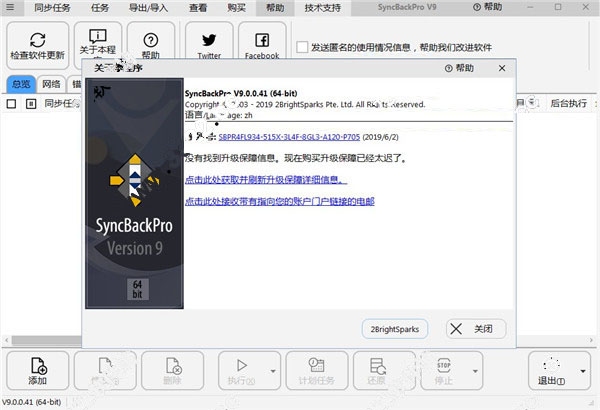
Task: Click link to refresh upgrade assurance details
Action: tap(266, 180)
